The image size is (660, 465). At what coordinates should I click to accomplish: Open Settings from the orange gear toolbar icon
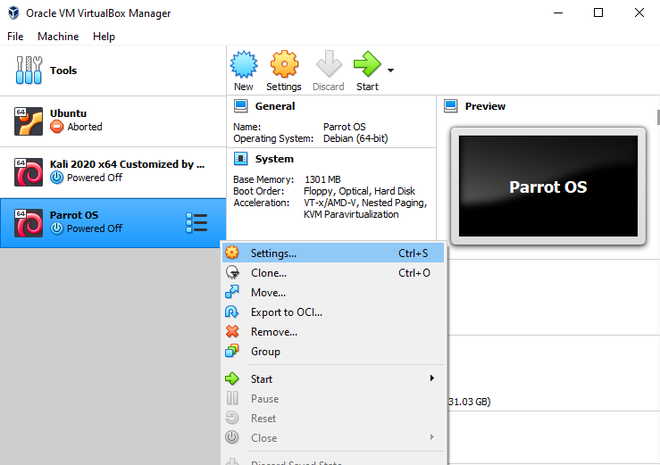[x=284, y=64]
